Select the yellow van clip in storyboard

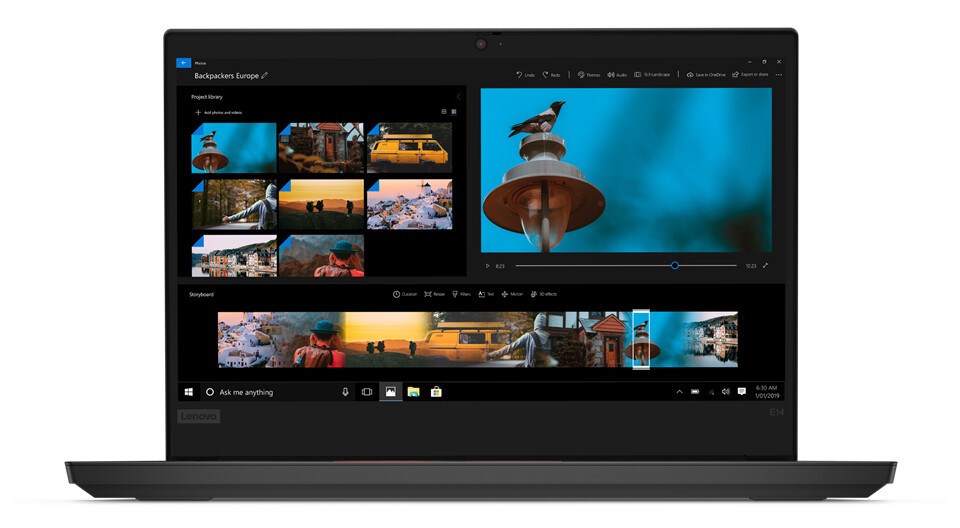click(468, 340)
